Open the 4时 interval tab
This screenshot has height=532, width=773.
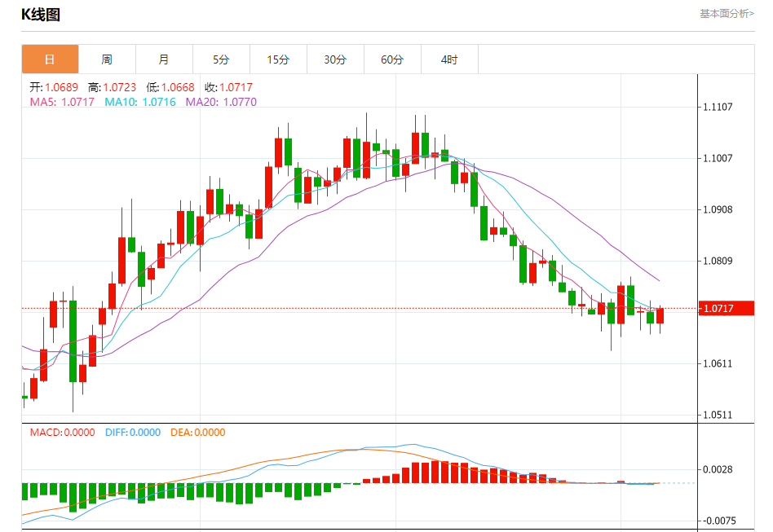[449, 59]
